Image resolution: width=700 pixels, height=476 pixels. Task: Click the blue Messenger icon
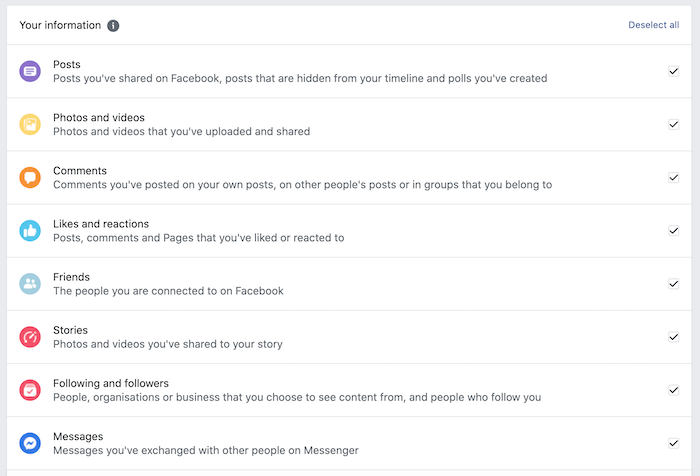tap(30, 443)
